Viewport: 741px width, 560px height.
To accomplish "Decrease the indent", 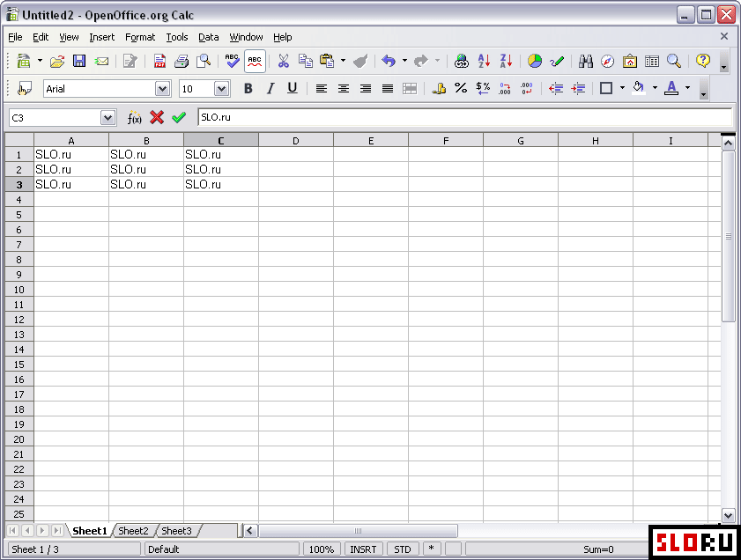I will point(556,88).
